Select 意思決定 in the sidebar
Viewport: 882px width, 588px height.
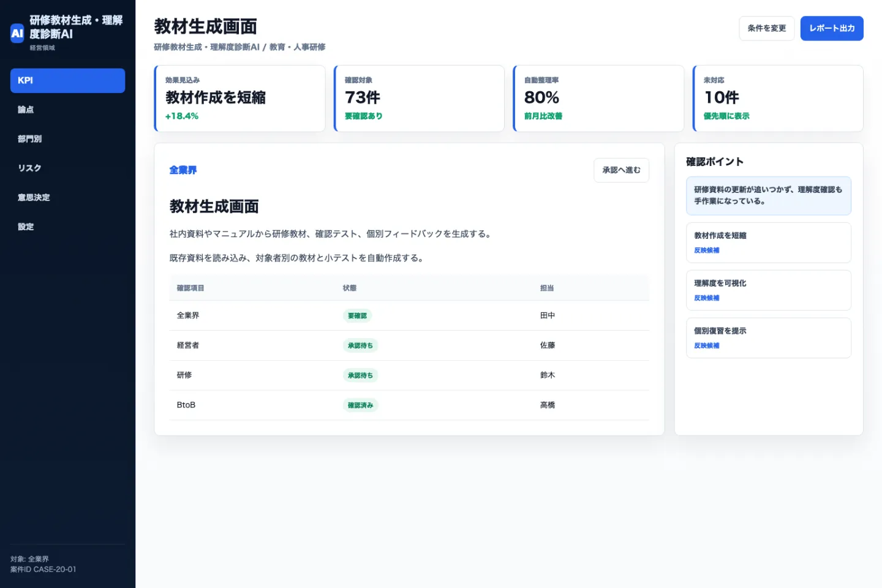point(67,197)
